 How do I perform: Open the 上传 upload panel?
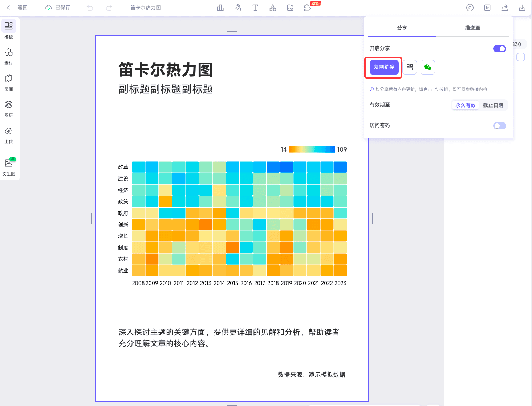9,135
